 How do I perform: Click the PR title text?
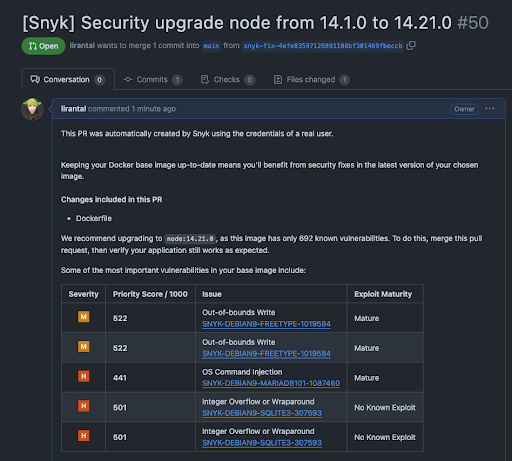237,23
